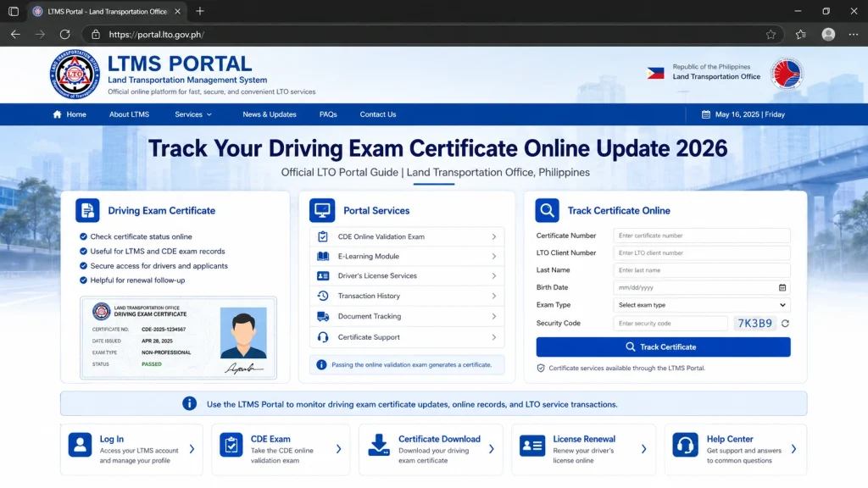Focus the Certificate Number input field

[701, 236]
